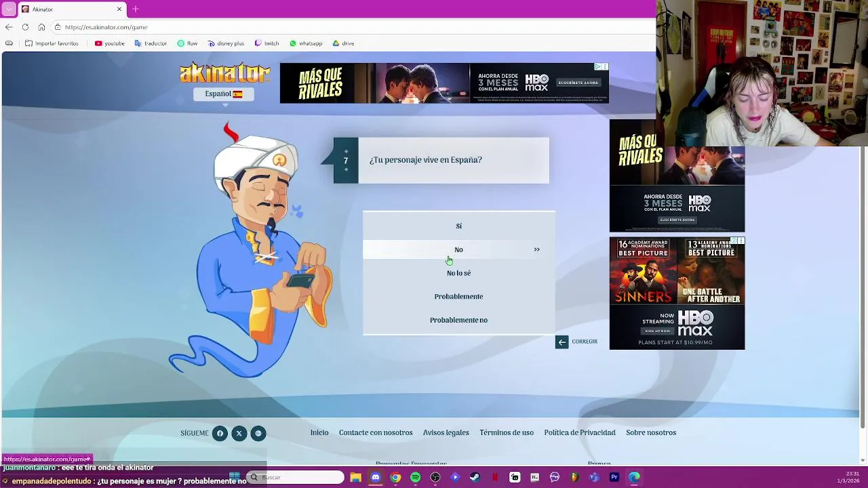Open the drive bookmark
868x488 pixels.
(x=343, y=43)
